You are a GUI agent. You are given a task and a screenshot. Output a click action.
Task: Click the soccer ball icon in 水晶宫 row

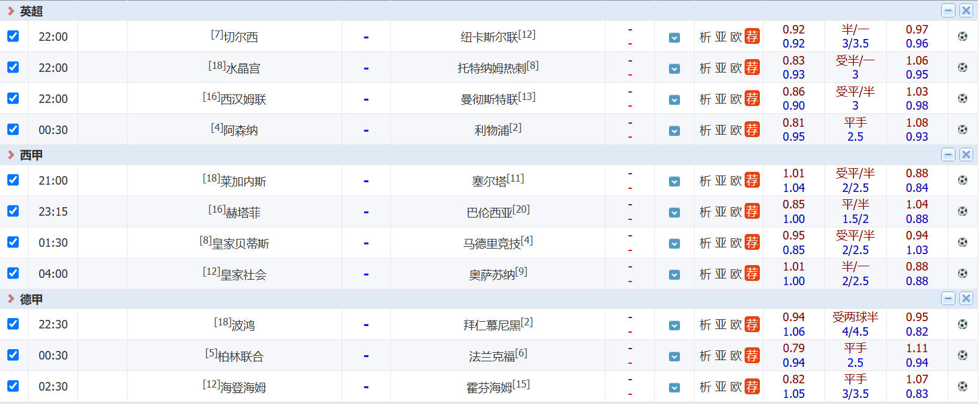tap(962, 68)
